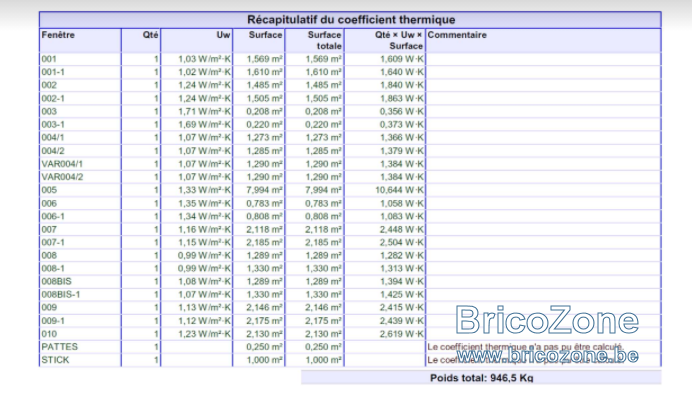Click Uw value '1,08 W/m²·K'

204,282
